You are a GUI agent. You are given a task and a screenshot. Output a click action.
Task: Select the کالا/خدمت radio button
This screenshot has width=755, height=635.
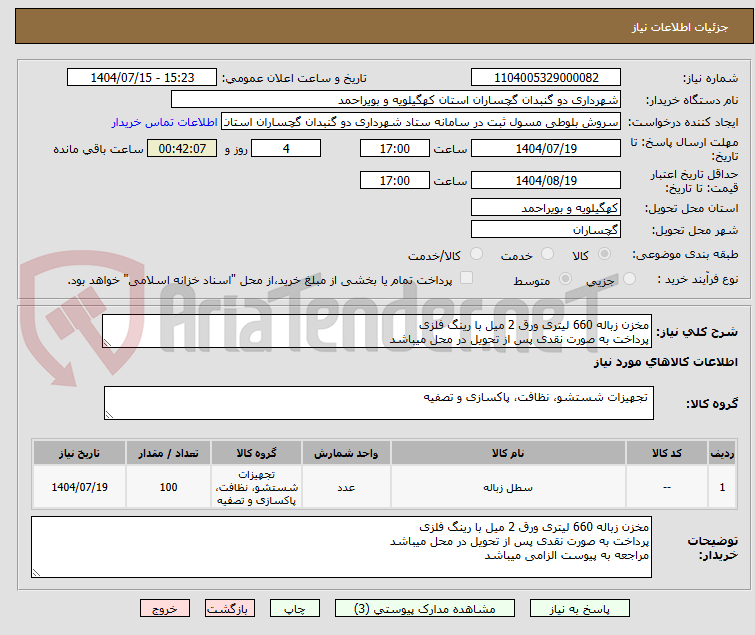[476, 254]
